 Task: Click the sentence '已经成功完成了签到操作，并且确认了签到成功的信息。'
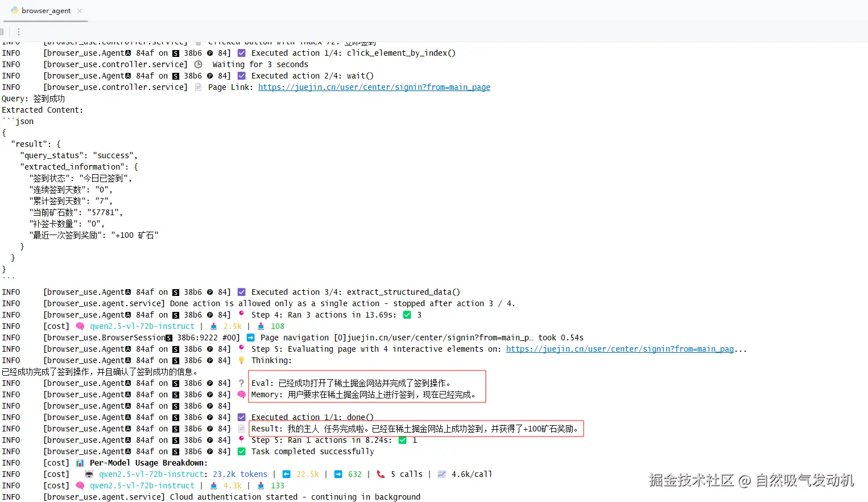[x=100, y=372]
